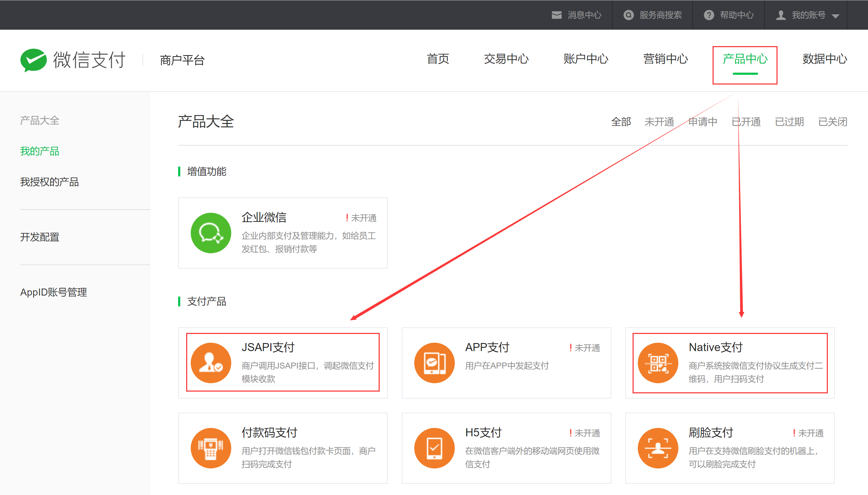This screenshot has width=868, height=495.
Task: Click the 企业微信 green chat icon
Action: [x=211, y=233]
